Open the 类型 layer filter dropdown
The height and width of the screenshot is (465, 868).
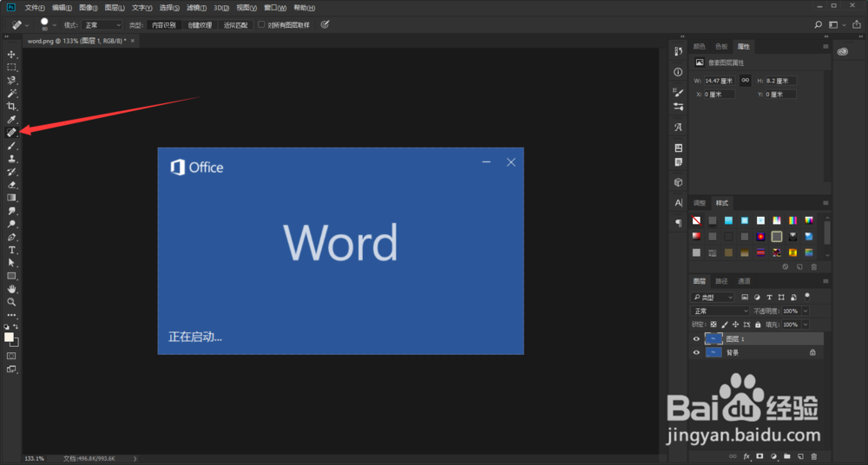pyautogui.click(x=713, y=298)
